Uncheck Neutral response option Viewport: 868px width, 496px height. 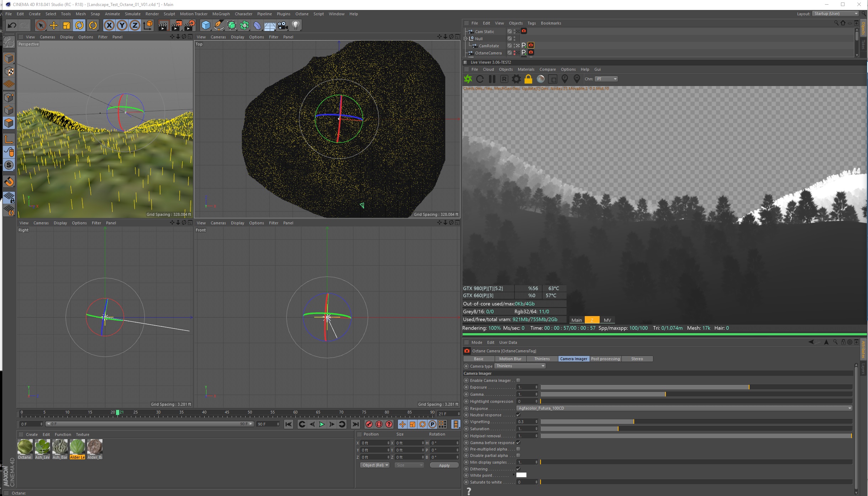click(x=518, y=415)
